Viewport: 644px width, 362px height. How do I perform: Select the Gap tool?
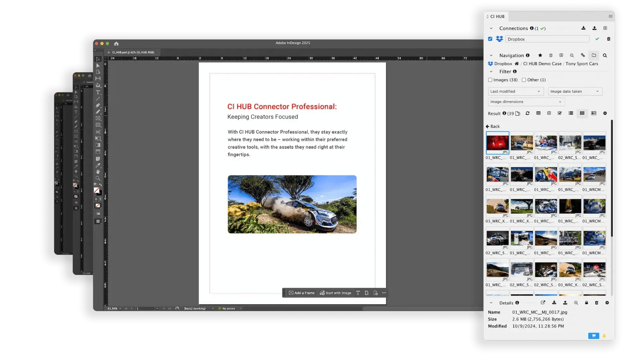(x=98, y=78)
